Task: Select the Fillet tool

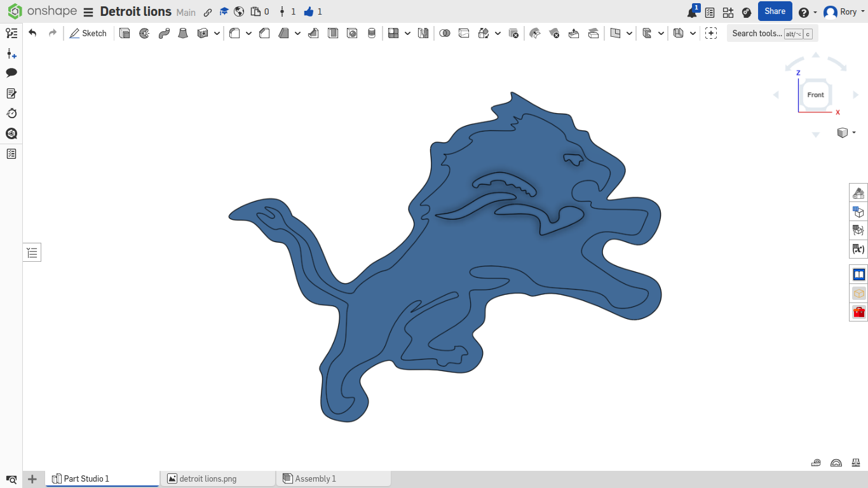Action: tap(234, 33)
